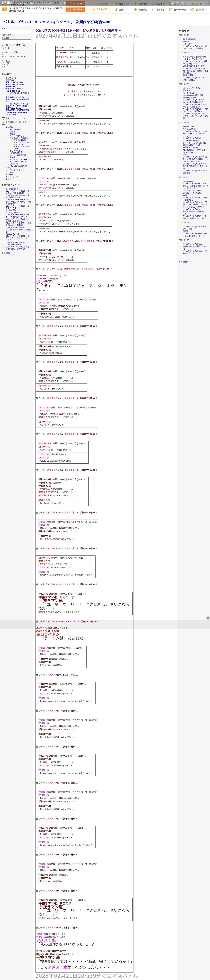Click 検索する directly under the 検索 field
This screenshot has width=210, height=980.
[7, 35]
